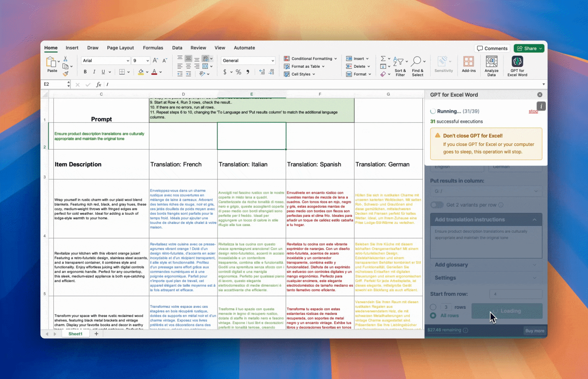Screen dimensions: 588x379
Task: Increase font size with larger A
Action: click(155, 60)
